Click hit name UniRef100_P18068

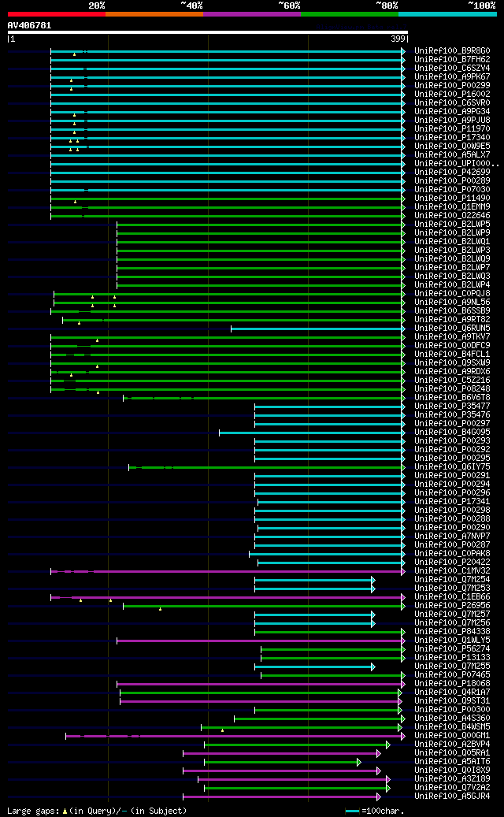point(452,682)
